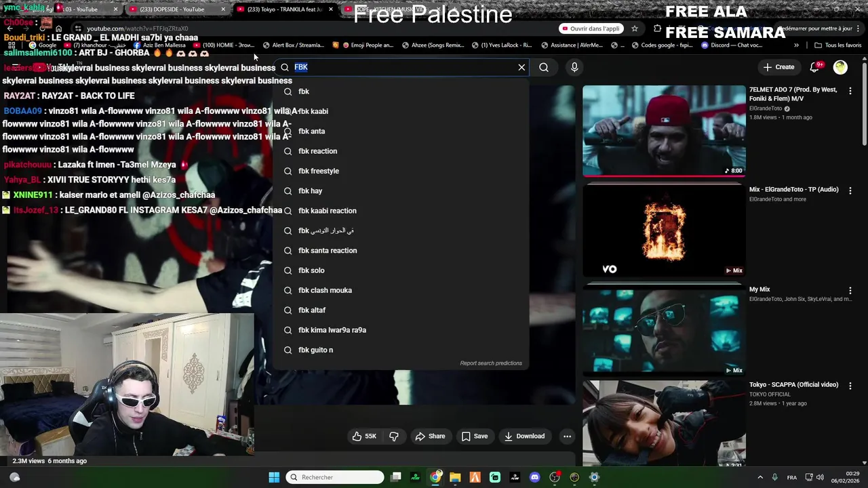
Task: Select 'fbk kaabi reaction' suggestion
Action: (x=400, y=211)
